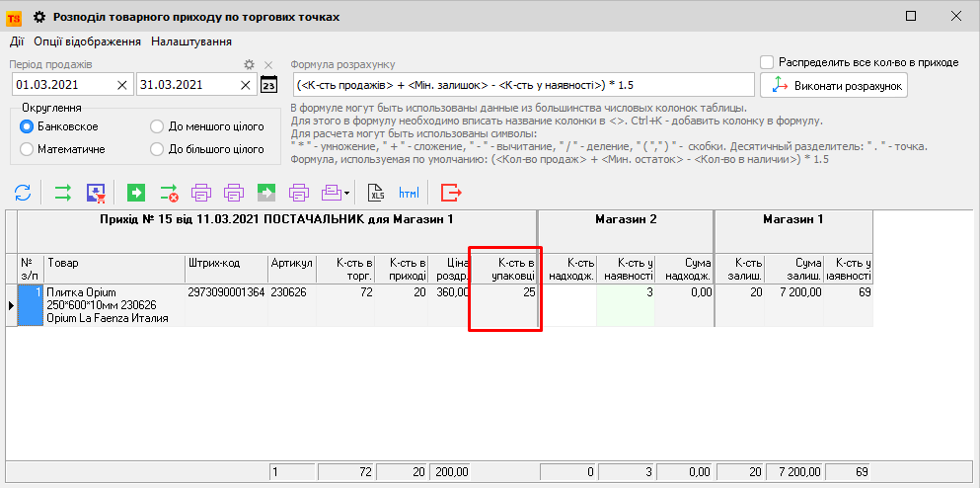980x488 pixels.
Task: Choose 'До меншого цілого' rounding
Action: click(157, 126)
